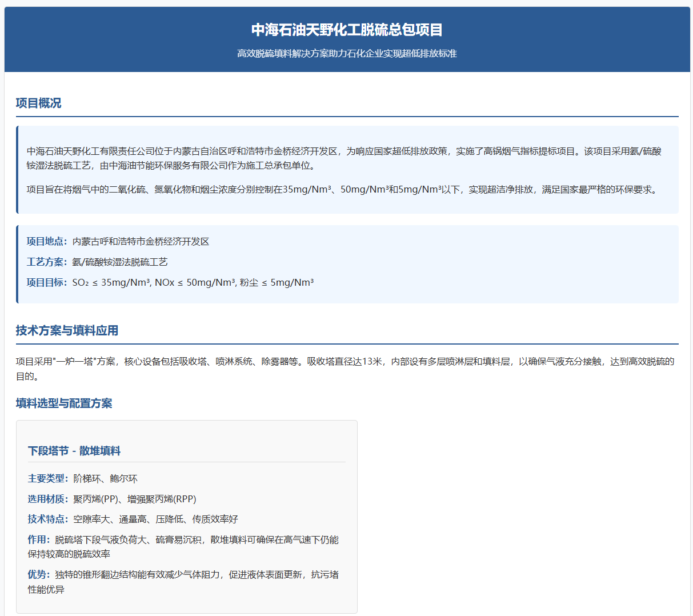This screenshot has height=616, width=693.
Task: Click the title 中海石油天野化工脱硫总包项目
Action: pos(347,30)
